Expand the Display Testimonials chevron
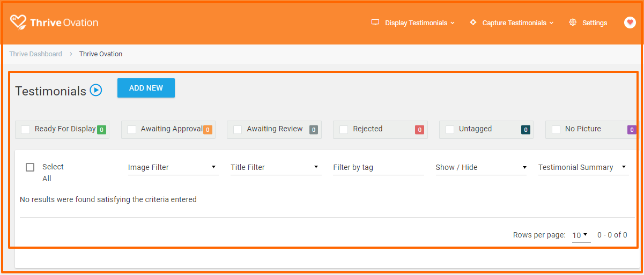The image size is (644, 275). click(x=453, y=23)
